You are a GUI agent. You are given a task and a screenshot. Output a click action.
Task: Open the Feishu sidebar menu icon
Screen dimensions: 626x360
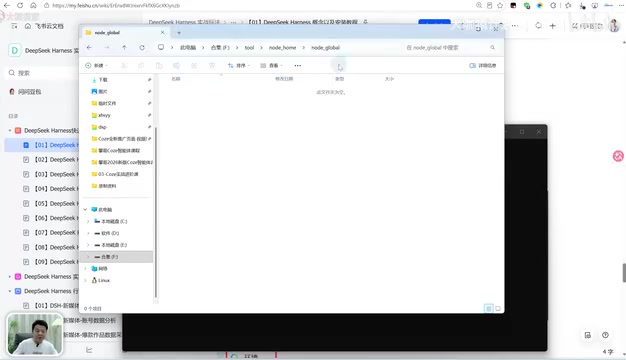14,26
